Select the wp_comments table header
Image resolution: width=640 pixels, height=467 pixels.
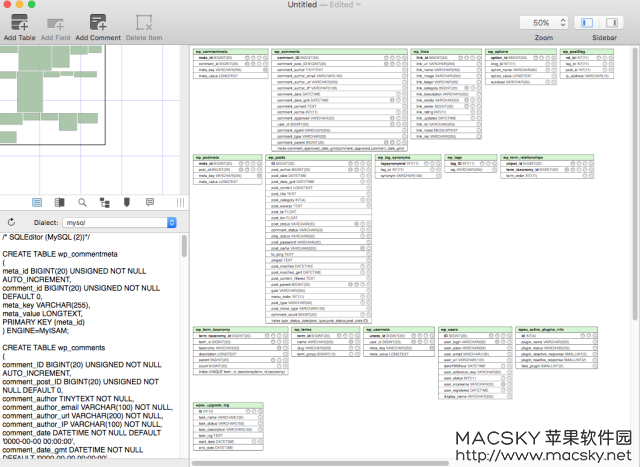(339, 51)
